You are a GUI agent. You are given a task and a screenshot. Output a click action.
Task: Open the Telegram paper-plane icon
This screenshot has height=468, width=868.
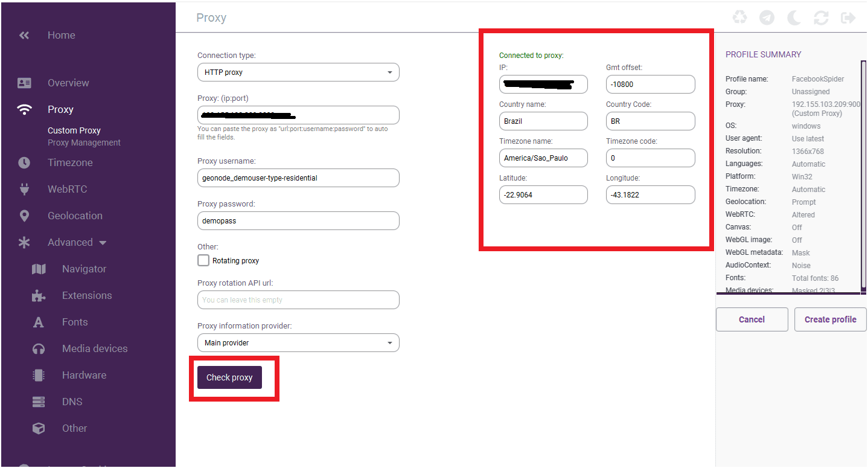coord(767,18)
